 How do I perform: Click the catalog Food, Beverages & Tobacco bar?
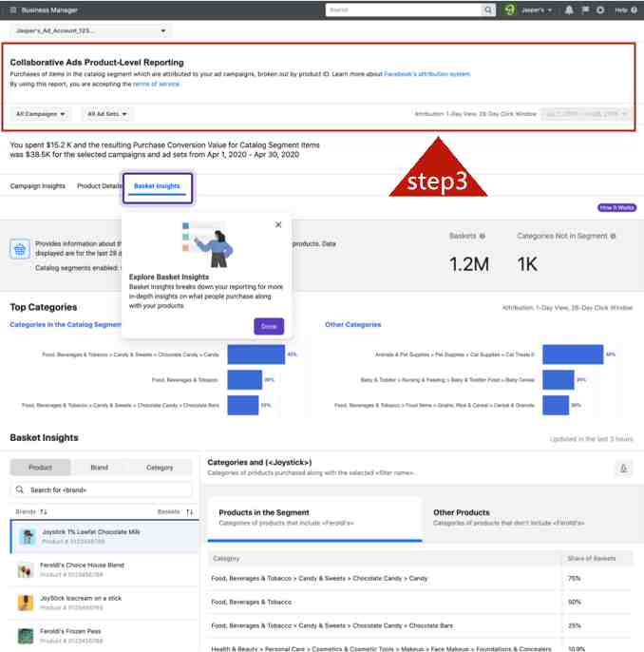(245, 379)
